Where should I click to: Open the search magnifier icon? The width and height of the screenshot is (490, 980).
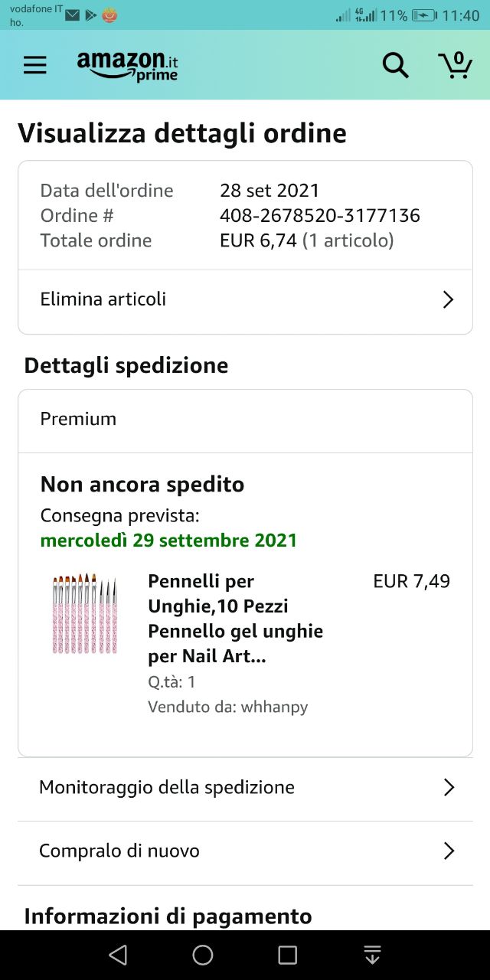[395, 65]
